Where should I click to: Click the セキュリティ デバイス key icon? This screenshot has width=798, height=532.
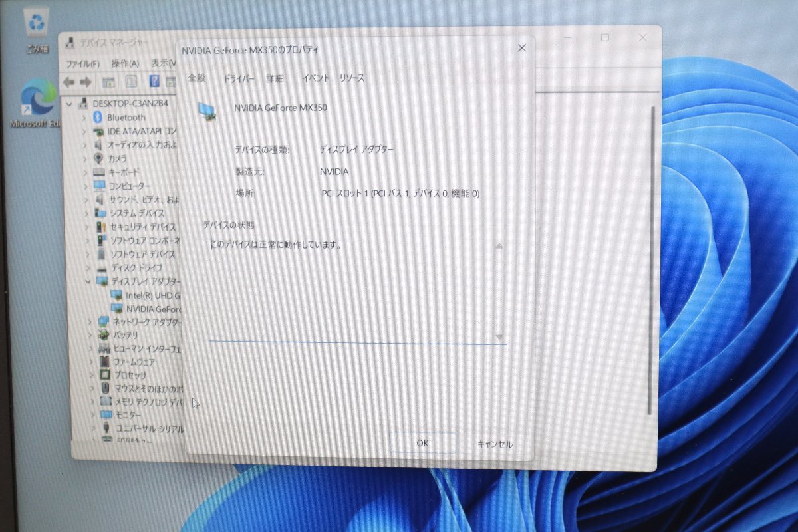click(100, 227)
